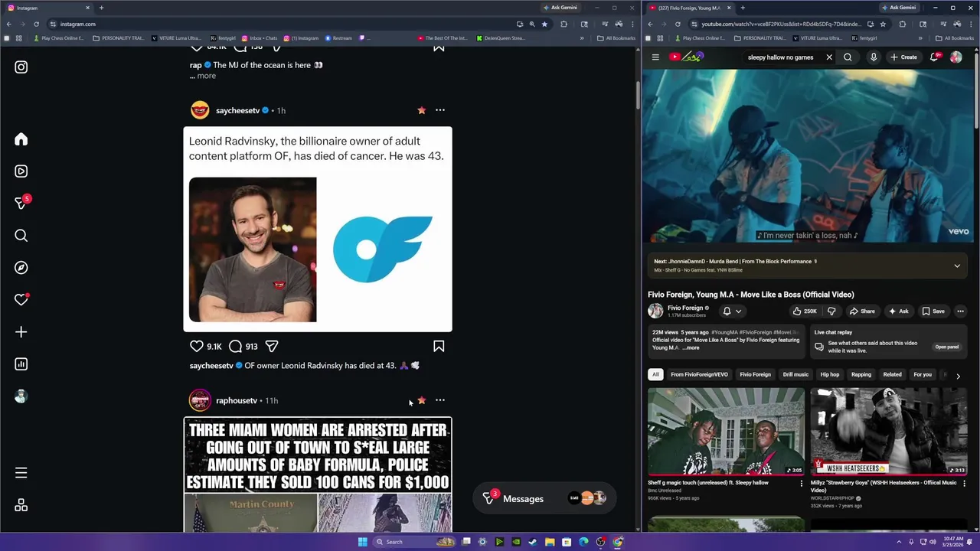Open Instagram Home from sidebar
This screenshot has height=551, width=980.
[x=21, y=139]
